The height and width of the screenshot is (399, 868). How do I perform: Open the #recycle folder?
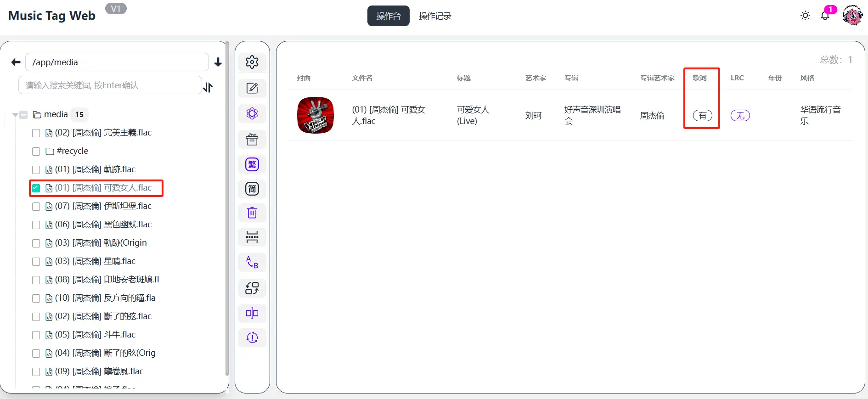(73, 151)
